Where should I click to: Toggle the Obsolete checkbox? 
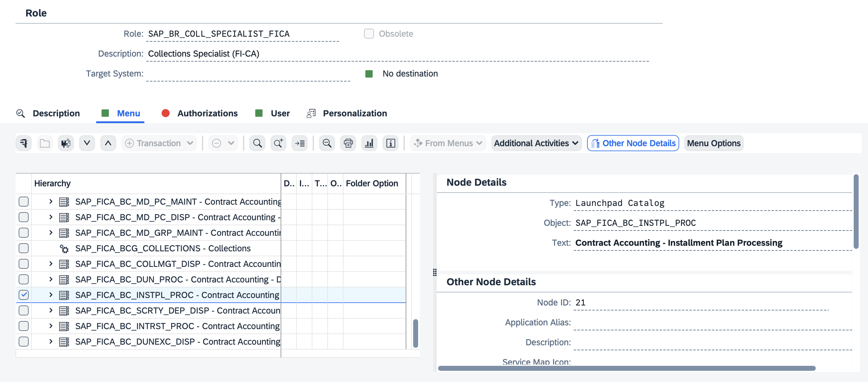pos(369,34)
